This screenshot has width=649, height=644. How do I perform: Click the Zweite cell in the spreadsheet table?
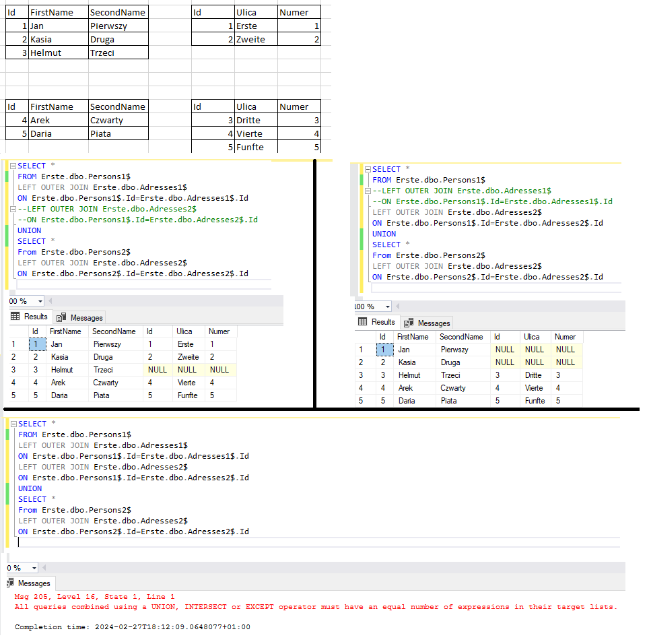pos(256,40)
